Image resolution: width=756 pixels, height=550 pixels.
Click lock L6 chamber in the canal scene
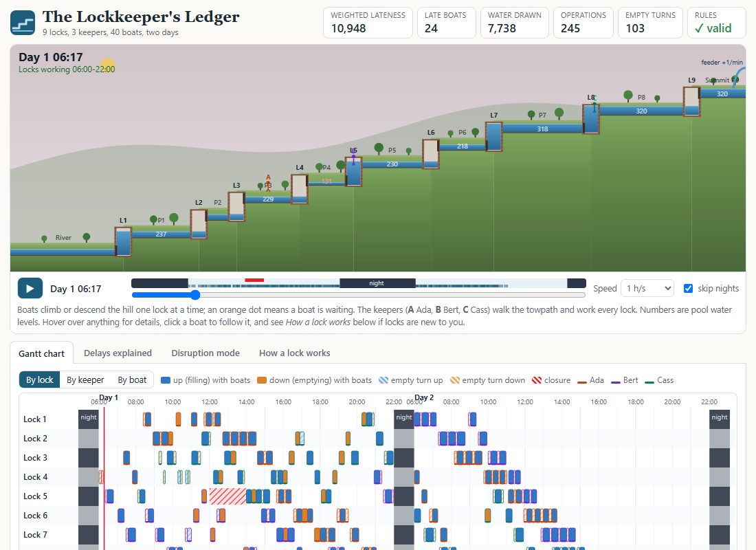431,154
